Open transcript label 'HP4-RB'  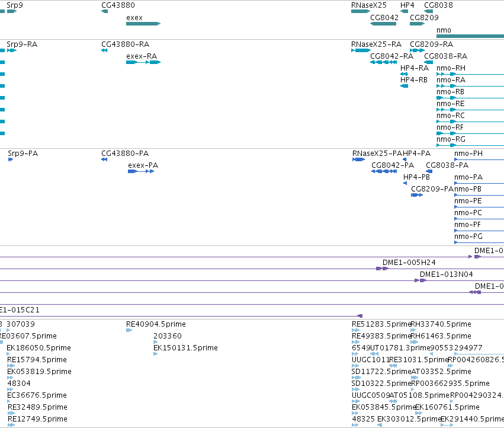tap(414, 80)
